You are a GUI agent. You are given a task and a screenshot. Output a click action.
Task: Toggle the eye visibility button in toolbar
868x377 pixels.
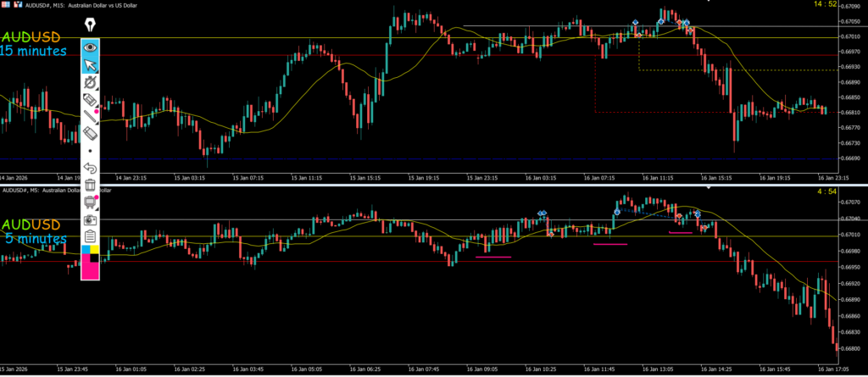[91, 48]
